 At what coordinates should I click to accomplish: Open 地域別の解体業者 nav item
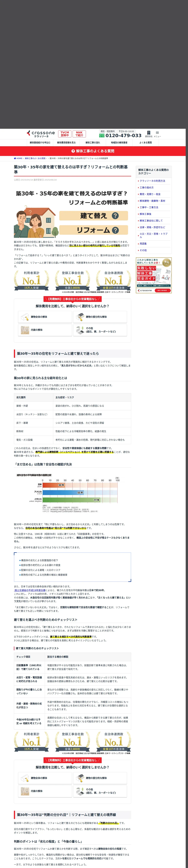click(119, 142)
